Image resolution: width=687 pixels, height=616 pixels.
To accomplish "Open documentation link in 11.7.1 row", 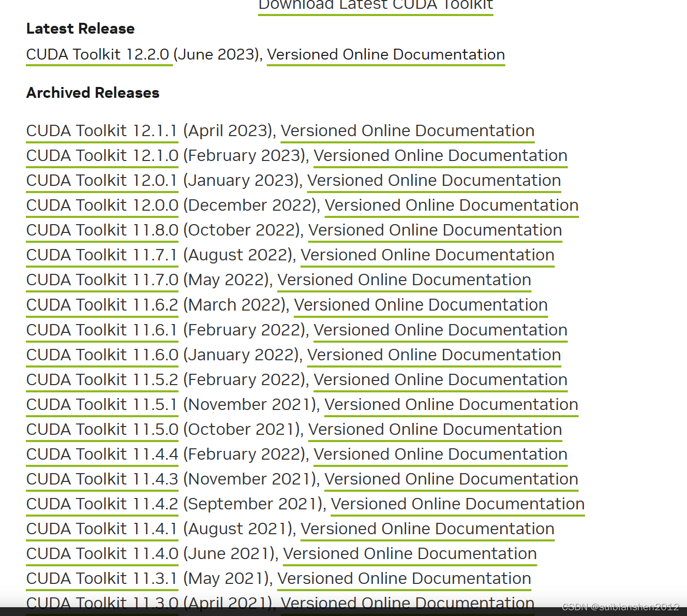I will coord(427,255).
